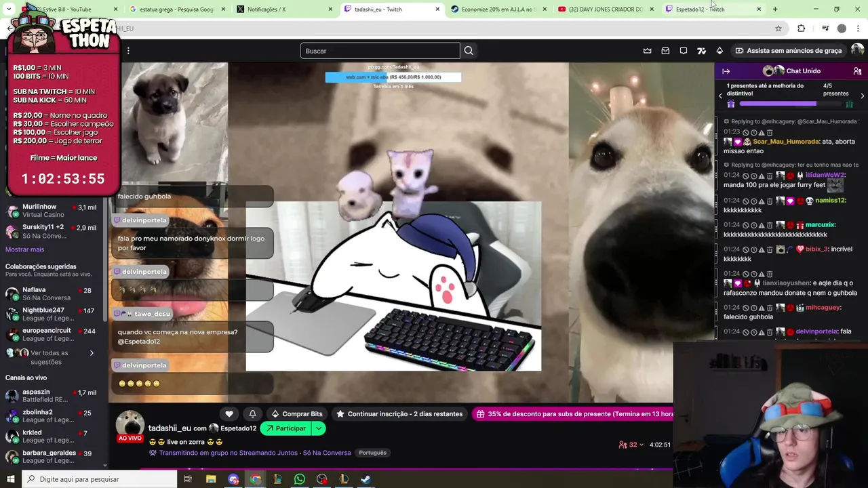Open the Windows Start menu
Viewport: 868px width, 488px height.
(x=10, y=479)
